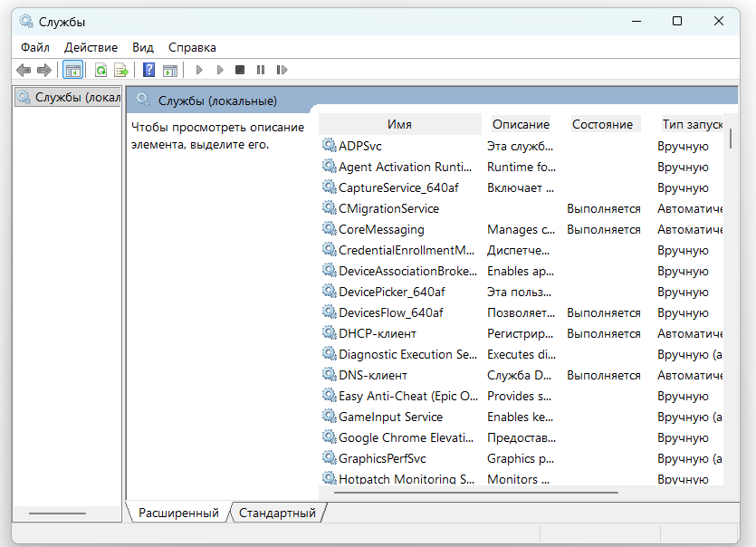Switch to the Стандартный tab
Viewport: 756px width, 547px height.
coord(277,513)
